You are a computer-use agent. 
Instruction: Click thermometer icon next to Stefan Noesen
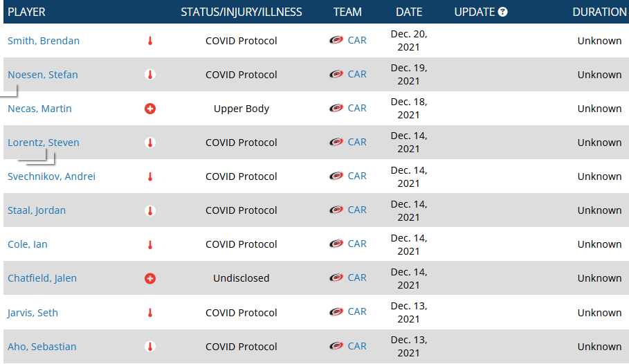coord(150,75)
